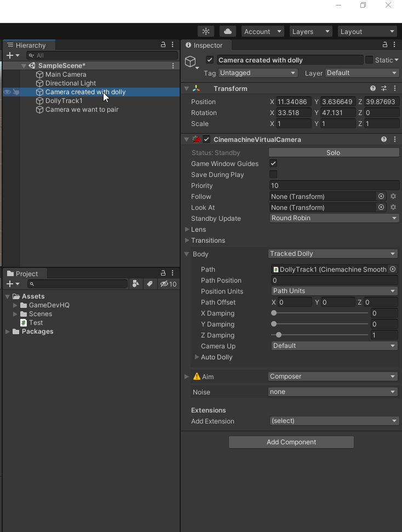Open the collab sun-icon button in toolbar

[206, 32]
